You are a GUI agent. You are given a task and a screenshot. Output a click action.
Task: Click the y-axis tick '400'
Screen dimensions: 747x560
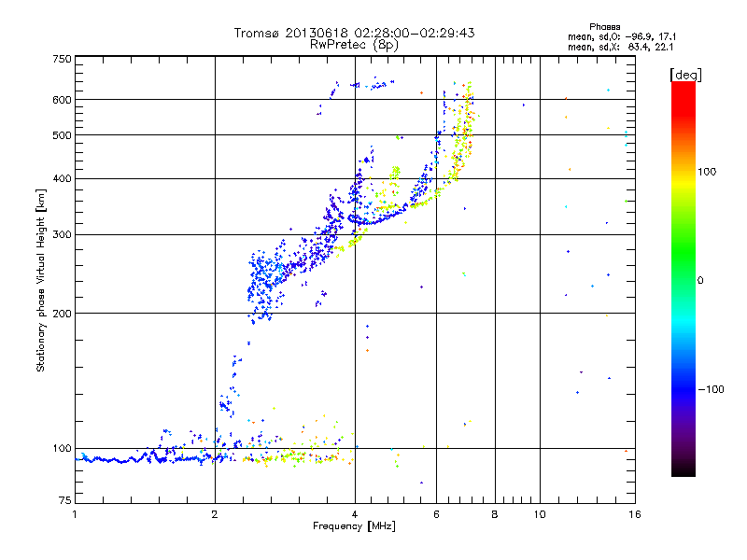[x=62, y=178]
